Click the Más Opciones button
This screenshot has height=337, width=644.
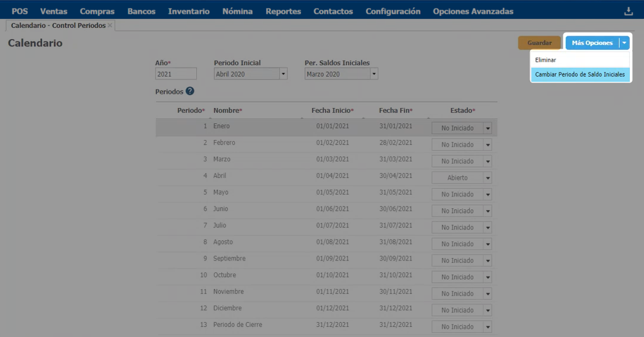pos(592,43)
